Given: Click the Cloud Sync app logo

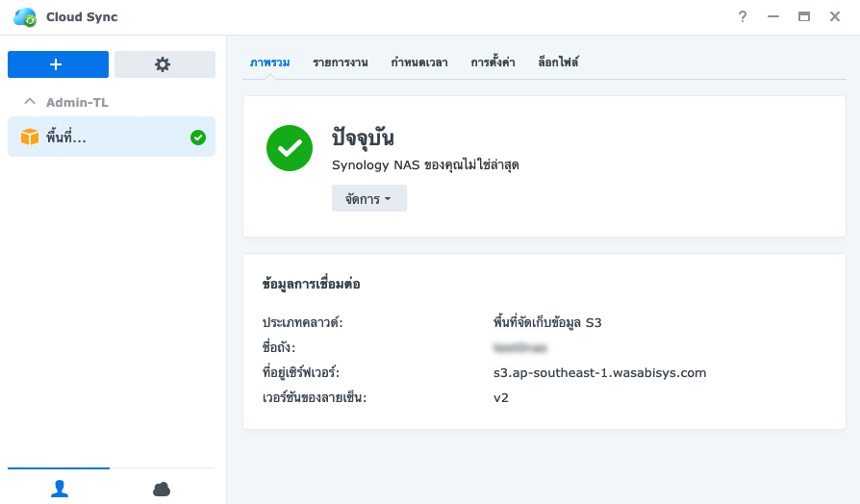Looking at the screenshot, I should tap(25, 17).
